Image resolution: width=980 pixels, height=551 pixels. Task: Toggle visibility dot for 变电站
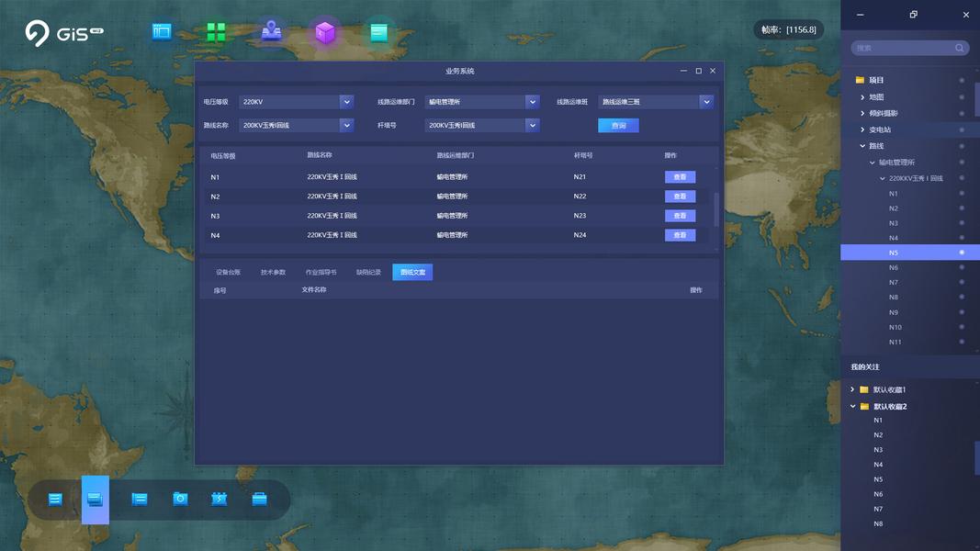point(962,129)
